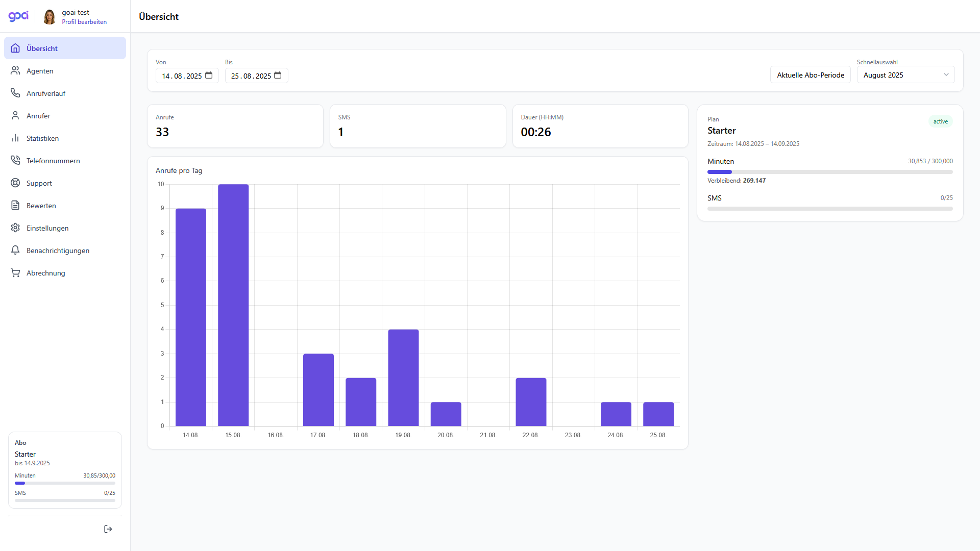This screenshot has width=980, height=551.
Task: Click the goai logo
Action: [18, 16]
